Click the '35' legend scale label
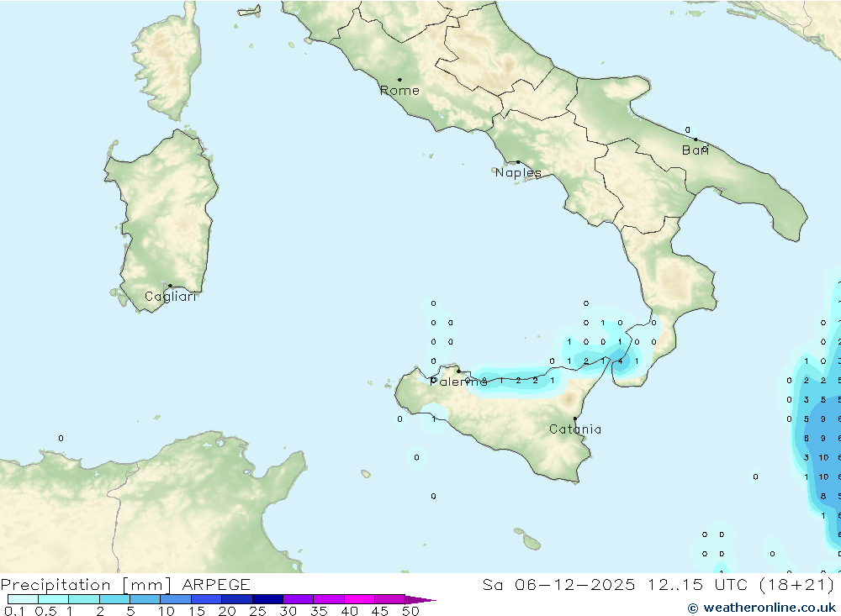Screen dimensions: 841x616 pyautogui.click(x=319, y=611)
